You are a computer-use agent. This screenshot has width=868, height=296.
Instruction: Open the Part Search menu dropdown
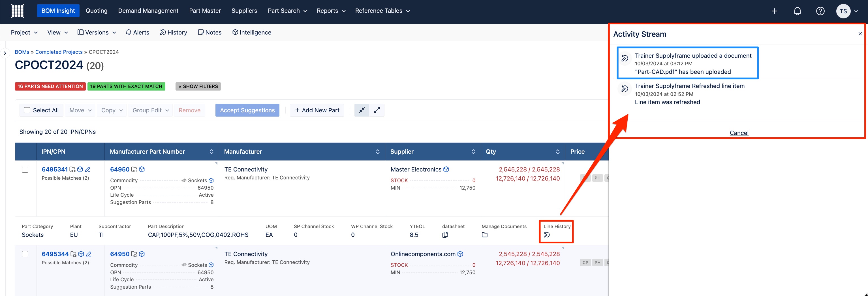(x=287, y=11)
